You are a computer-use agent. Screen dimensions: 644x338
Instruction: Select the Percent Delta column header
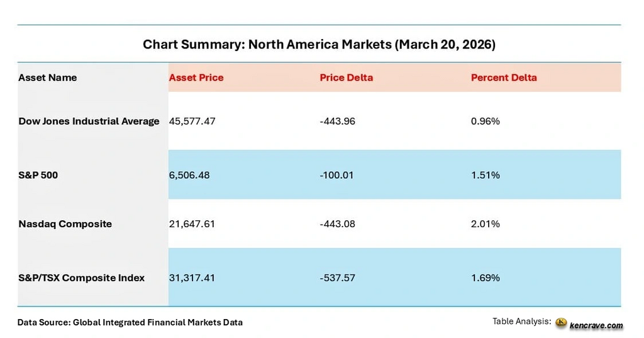pyautogui.click(x=504, y=77)
